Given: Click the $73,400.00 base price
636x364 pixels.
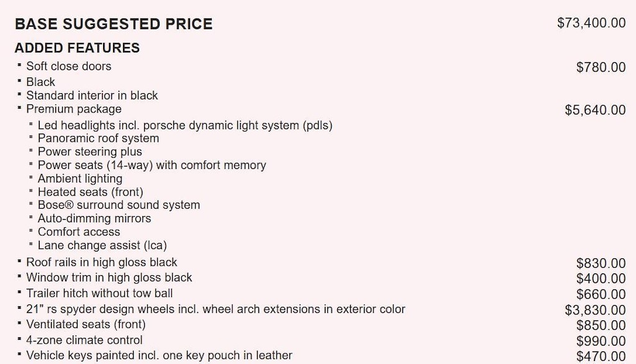Looking at the screenshot, I should (591, 23).
